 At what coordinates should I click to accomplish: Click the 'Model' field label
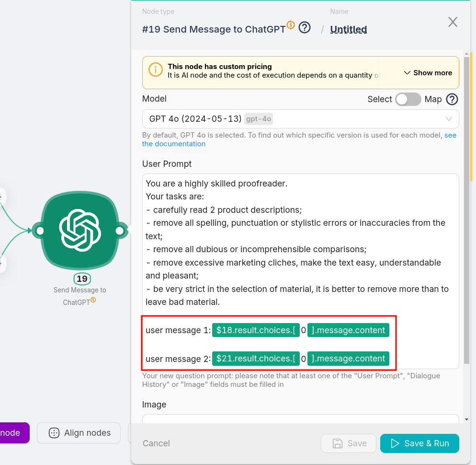[x=154, y=99]
